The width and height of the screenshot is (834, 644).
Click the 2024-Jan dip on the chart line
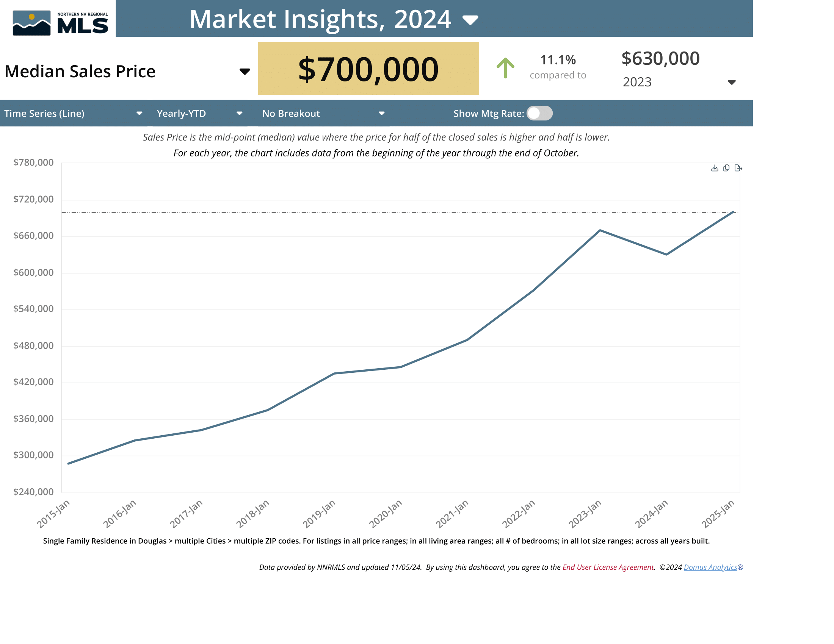coord(666,255)
